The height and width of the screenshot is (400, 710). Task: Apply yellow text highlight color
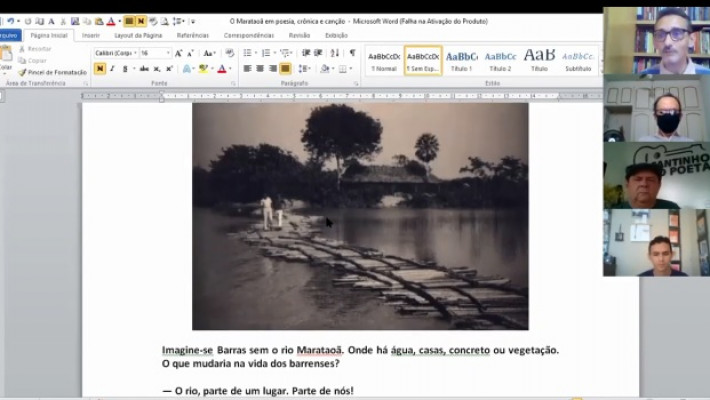203,69
